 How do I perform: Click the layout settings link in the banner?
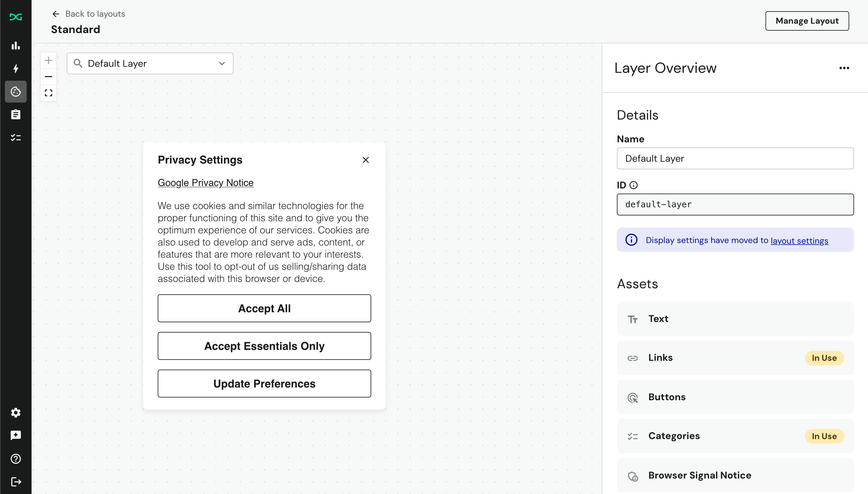[799, 240]
